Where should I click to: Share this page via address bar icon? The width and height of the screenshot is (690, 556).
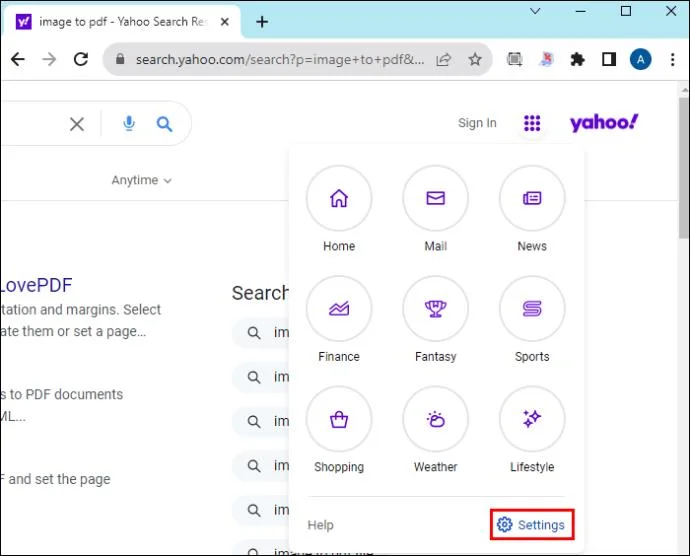click(444, 59)
